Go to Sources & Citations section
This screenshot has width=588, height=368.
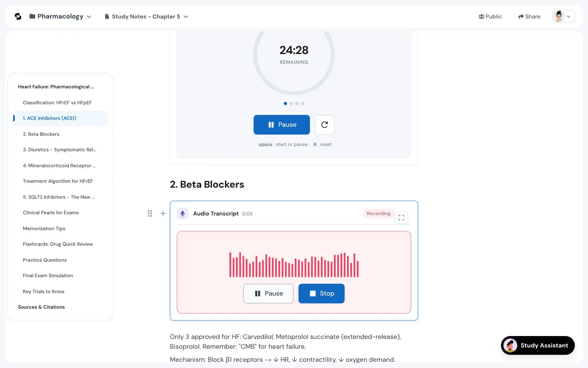[x=41, y=307]
